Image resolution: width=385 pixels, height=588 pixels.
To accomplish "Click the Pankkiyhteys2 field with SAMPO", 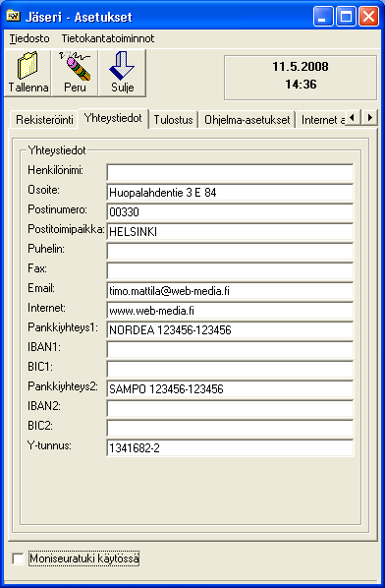I will [230, 388].
